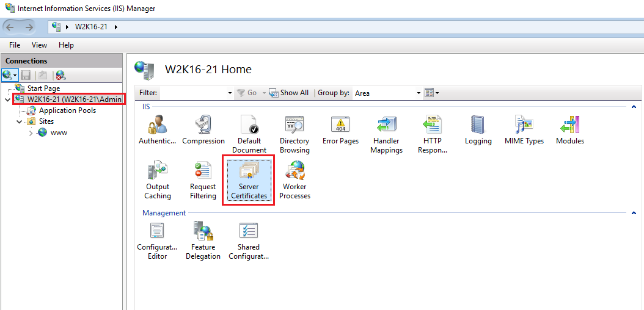Open the Shared Configuration feature
This screenshot has width=644, height=310.
[x=249, y=240]
